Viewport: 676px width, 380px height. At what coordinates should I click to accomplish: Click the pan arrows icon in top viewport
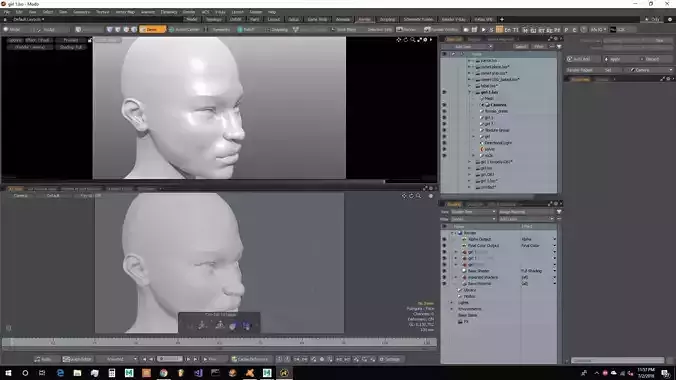coord(399,40)
